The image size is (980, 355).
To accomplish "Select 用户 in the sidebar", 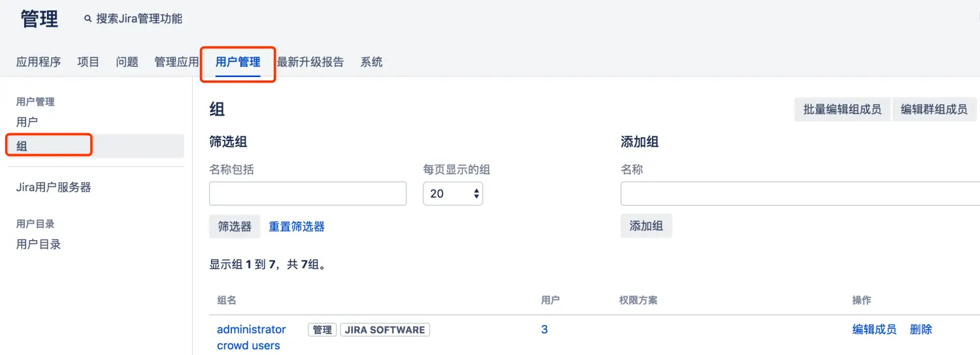I will click(x=27, y=122).
